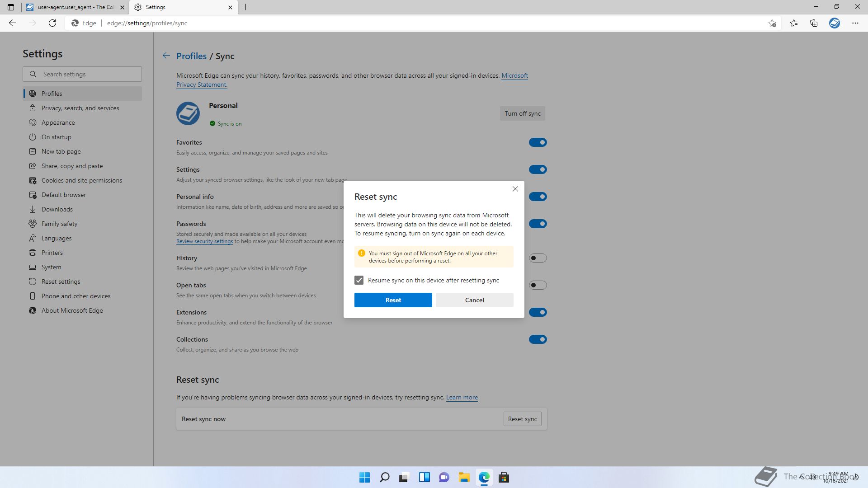Uncheck Resume sync on this device checkbox
Image resolution: width=868 pixels, height=488 pixels.
pyautogui.click(x=359, y=280)
